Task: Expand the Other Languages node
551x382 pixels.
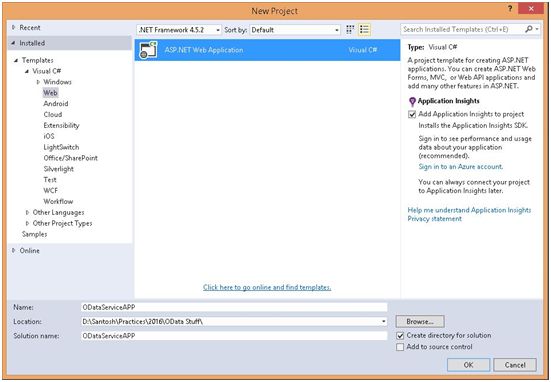Action: (27, 212)
